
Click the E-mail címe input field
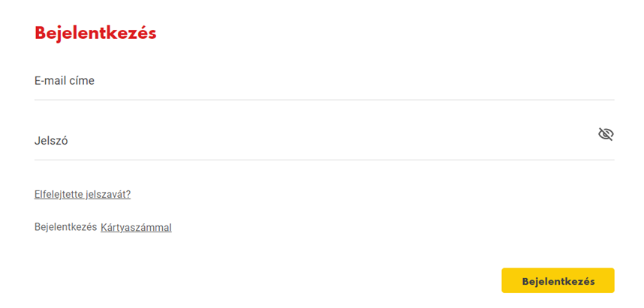pos(323,81)
